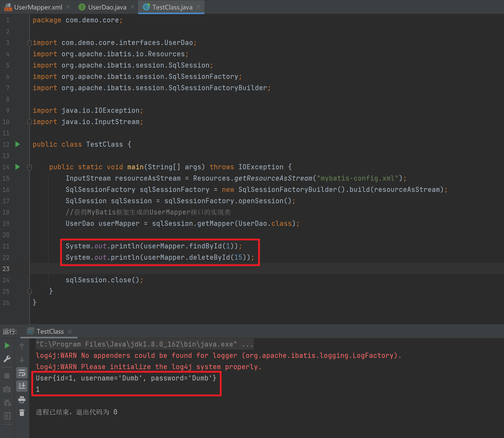The width and height of the screenshot is (504, 438).
Task: Collapse the import block fold marker
Action: (29, 43)
